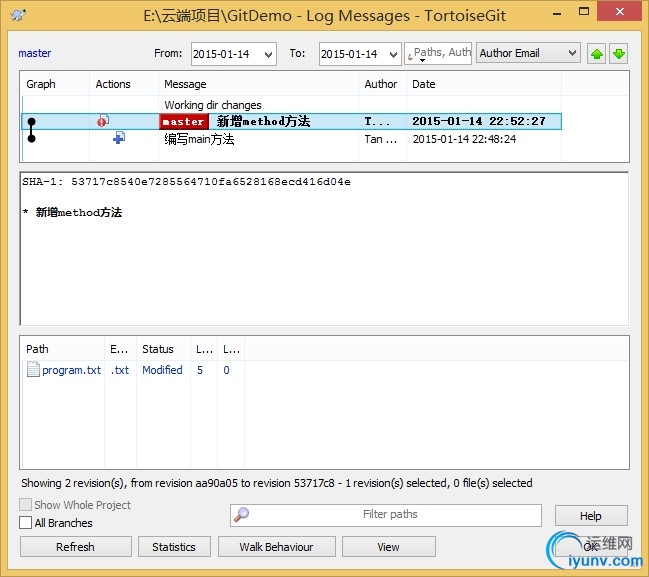The image size is (649, 577).
Task: Click the search filter icon beside Paths, Auth
Action: pos(409,54)
